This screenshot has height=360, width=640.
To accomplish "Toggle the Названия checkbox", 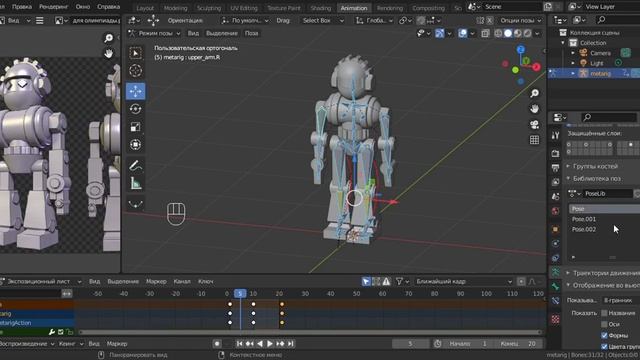I will [x=604, y=313].
